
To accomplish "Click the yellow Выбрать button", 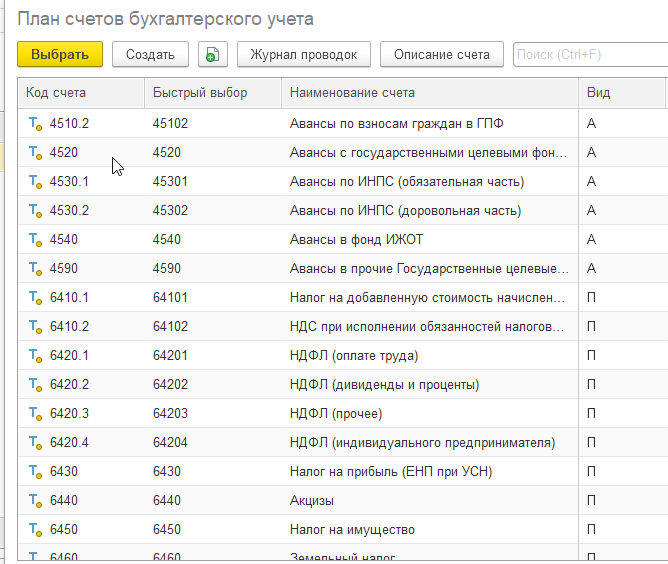I will pyautogui.click(x=60, y=55).
